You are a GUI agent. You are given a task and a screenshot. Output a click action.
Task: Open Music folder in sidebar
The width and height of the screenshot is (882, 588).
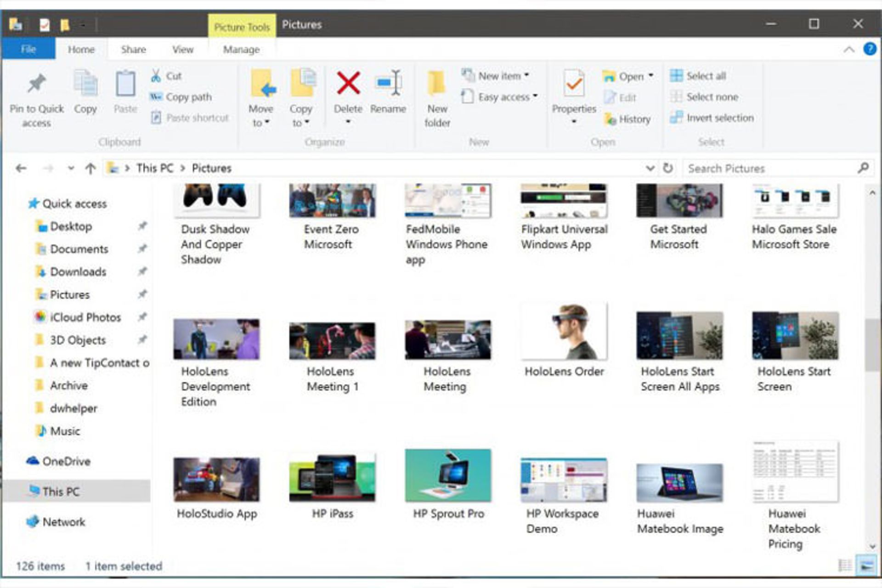click(x=58, y=431)
